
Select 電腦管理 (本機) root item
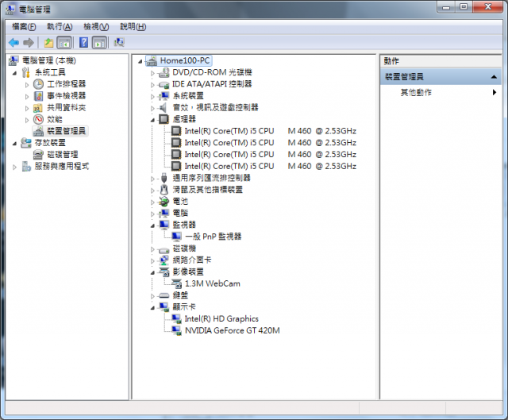click(x=49, y=60)
